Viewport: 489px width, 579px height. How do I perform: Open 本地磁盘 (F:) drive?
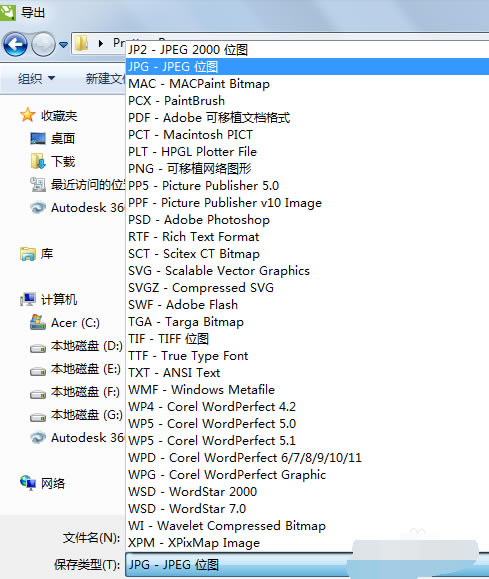click(x=75, y=392)
